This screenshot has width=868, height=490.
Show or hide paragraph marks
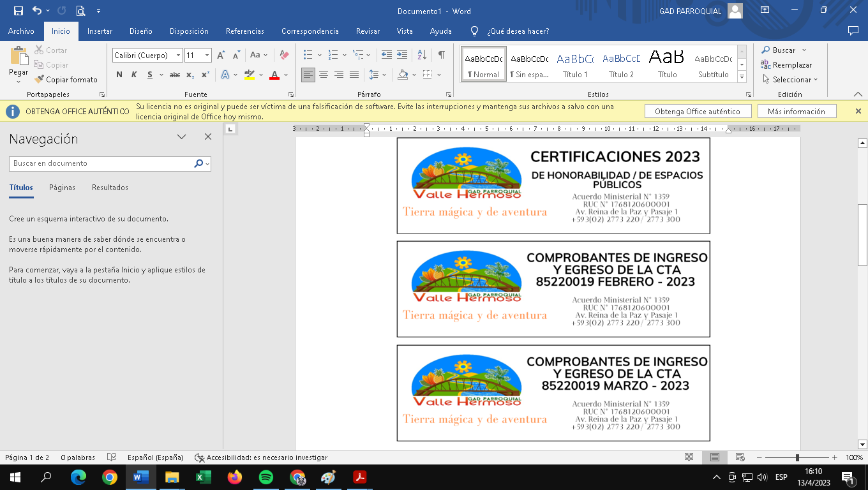click(441, 55)
